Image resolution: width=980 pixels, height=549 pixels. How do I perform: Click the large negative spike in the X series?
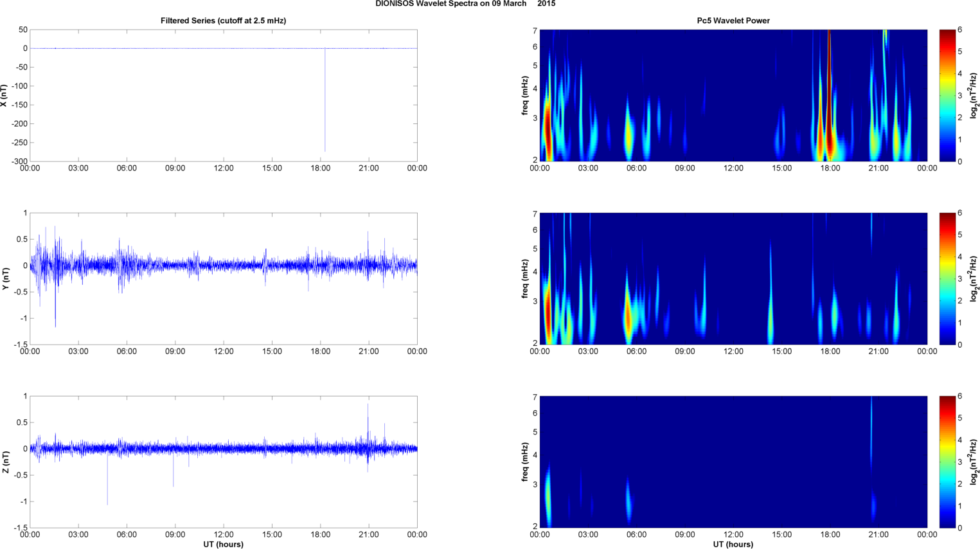(x=325, y=100)
